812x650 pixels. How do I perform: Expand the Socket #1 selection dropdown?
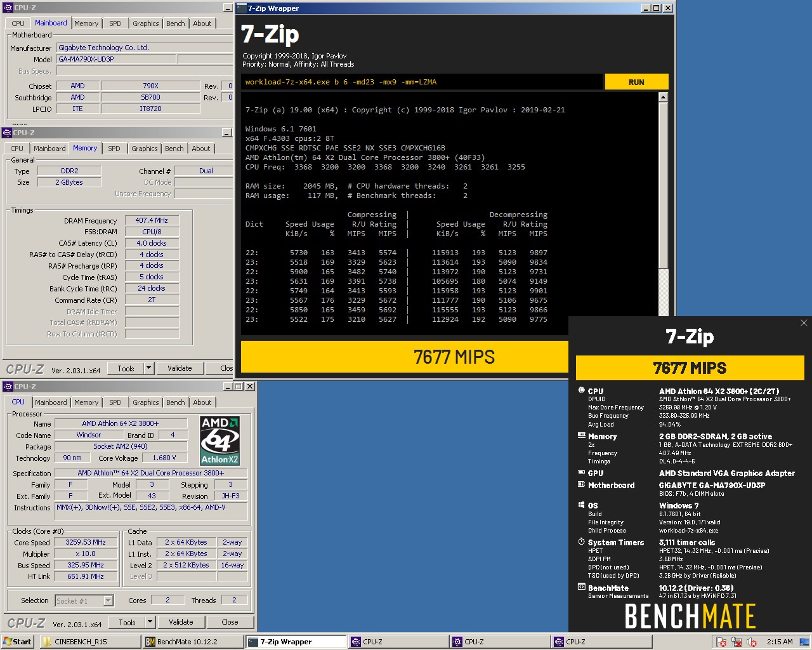click(x=108, y=600)
